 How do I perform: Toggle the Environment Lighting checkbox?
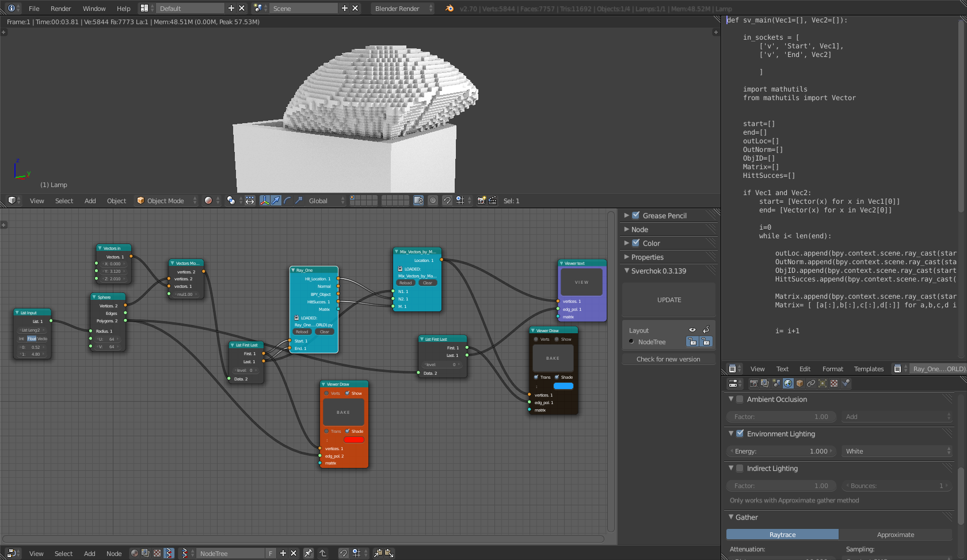click(740, 433)
